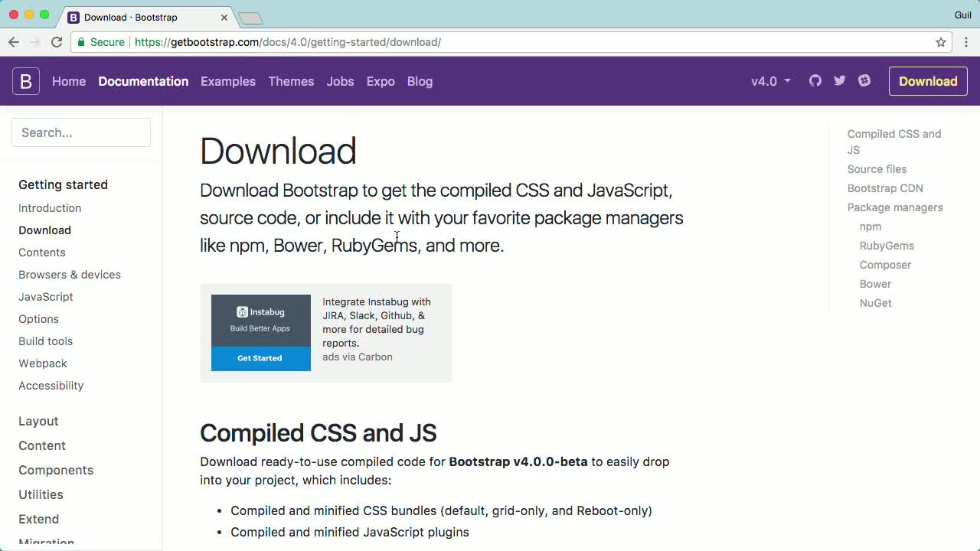The image size is (980, 551).
Task: Expand the v4.0 version dropdown
Action: pyautogui.click(x=770, y=80)
